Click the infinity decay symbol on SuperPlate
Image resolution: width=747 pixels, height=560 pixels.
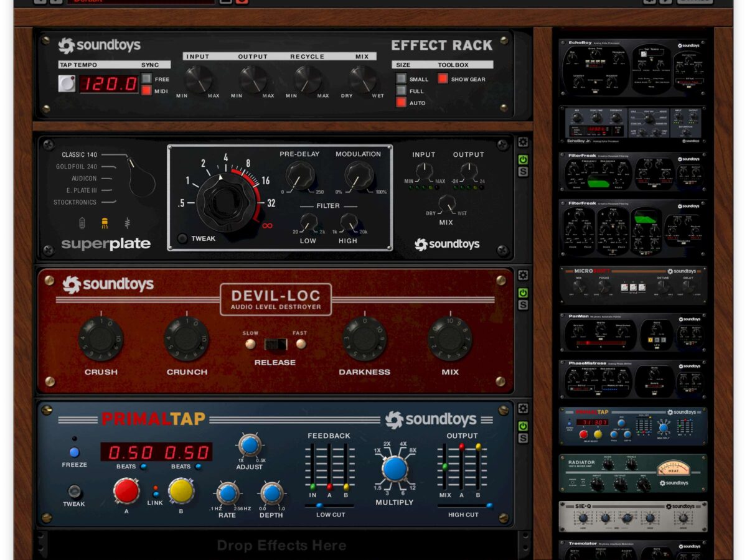267,225
